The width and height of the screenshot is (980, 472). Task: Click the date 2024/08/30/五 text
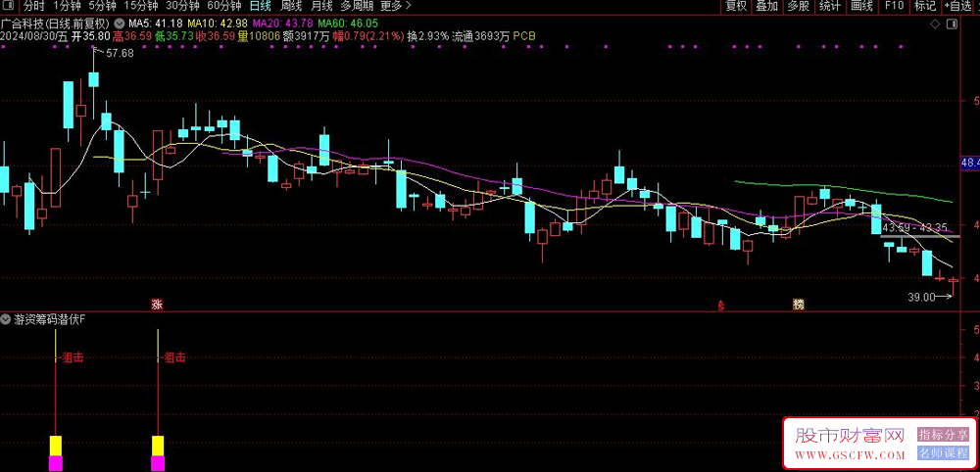(x=34, y=36)
